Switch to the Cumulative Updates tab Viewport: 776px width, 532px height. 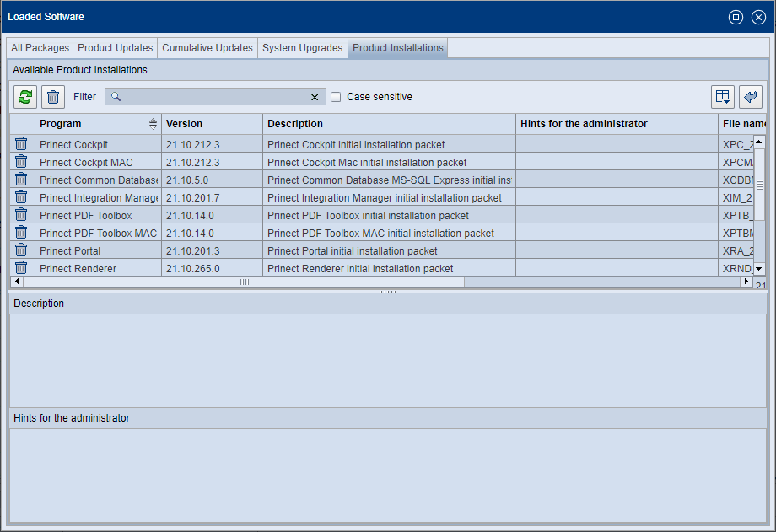pyautogui.click(x=207, y=48)
